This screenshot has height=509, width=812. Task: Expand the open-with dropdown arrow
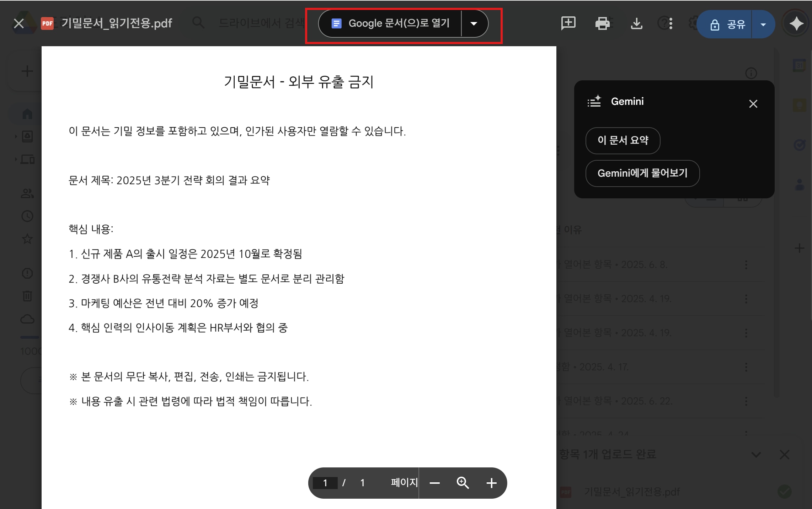coord(474,23)
